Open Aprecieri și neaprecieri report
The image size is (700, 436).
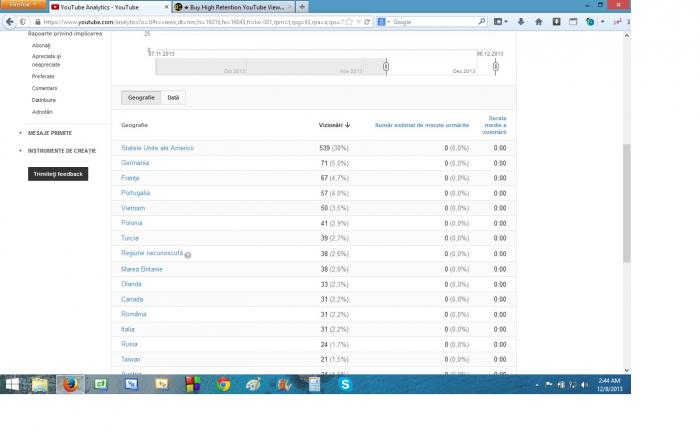pos(46,60)
